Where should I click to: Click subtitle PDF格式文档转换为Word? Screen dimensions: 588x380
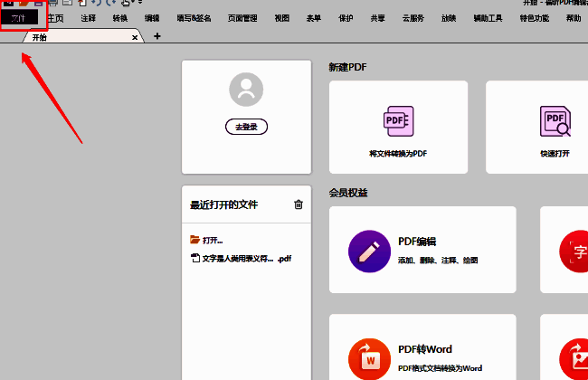tap(441, 368)
